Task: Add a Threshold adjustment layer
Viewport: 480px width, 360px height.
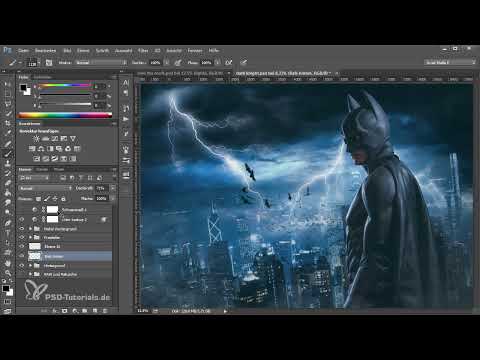Action: (55, 159)
